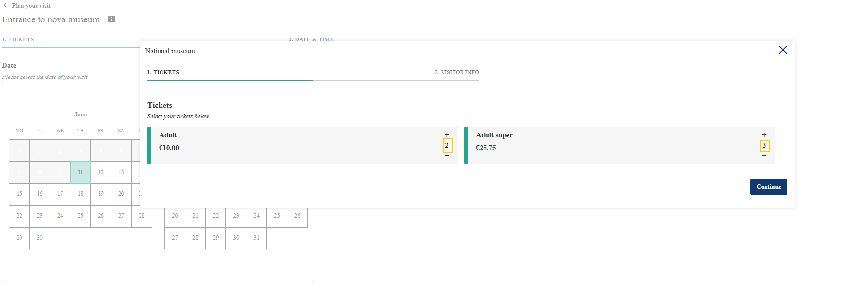The width and height of the screenshot is (868, 287).
Task: Select June 19 on the calendar
Action: pyautogui.click(x=101, y=194)
